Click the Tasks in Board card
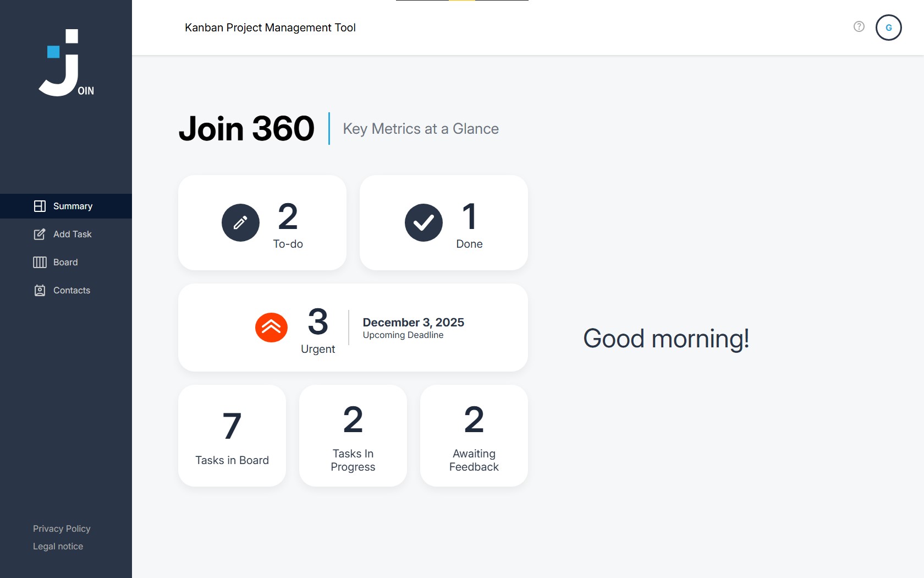Image resolution: width=924 pixels, height=578 pixels. point(232,435)
